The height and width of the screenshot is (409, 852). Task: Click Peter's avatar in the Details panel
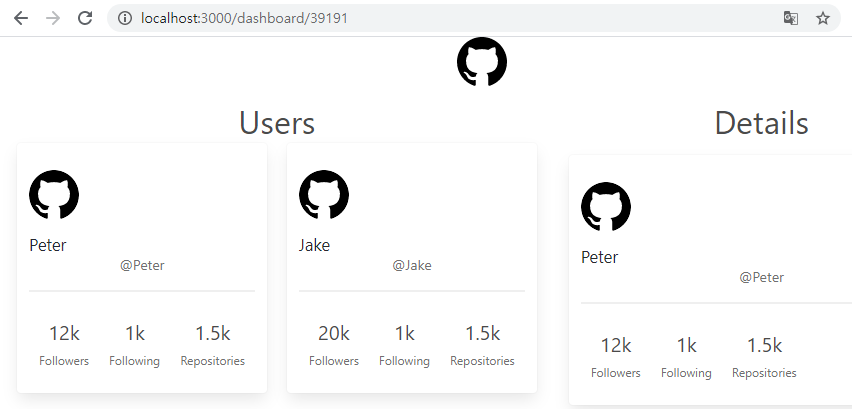click(606, 206)
